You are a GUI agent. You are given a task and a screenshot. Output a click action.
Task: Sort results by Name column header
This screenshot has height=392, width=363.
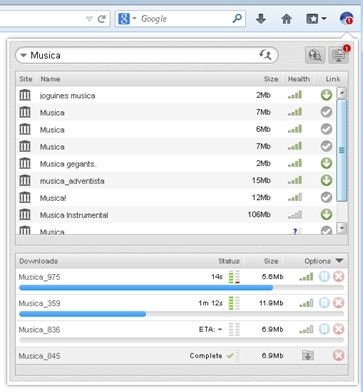[x=50, y=79]
